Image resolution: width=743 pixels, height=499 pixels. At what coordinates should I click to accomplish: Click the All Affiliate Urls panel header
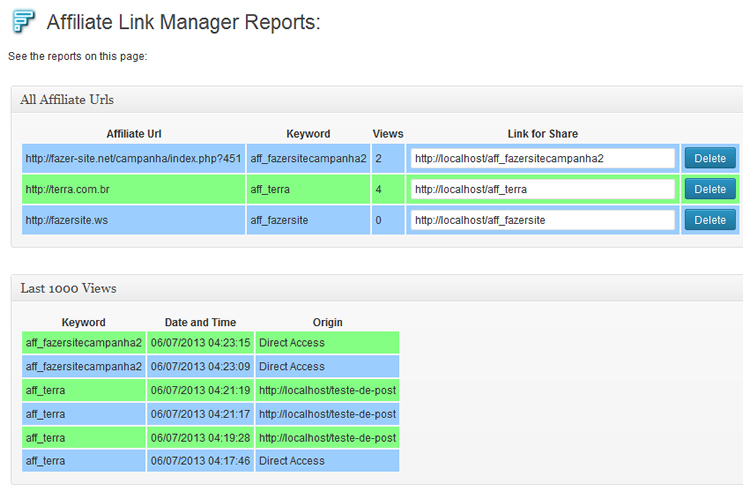point(67,100)
